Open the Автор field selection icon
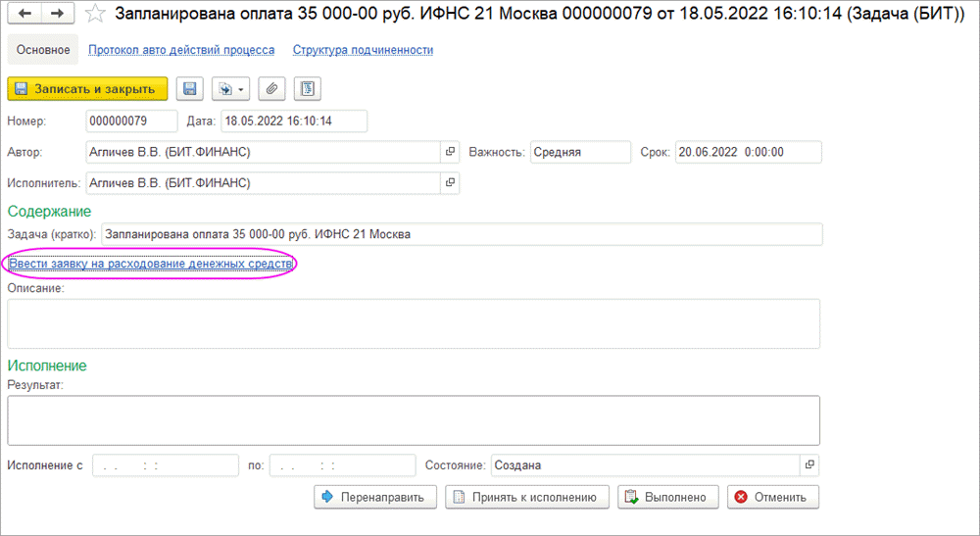The image size is (980, 536). [x=451, y=153]
